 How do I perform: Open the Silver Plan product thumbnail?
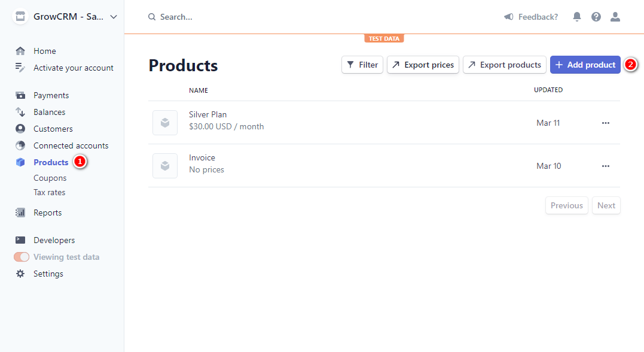click(165, 123)
